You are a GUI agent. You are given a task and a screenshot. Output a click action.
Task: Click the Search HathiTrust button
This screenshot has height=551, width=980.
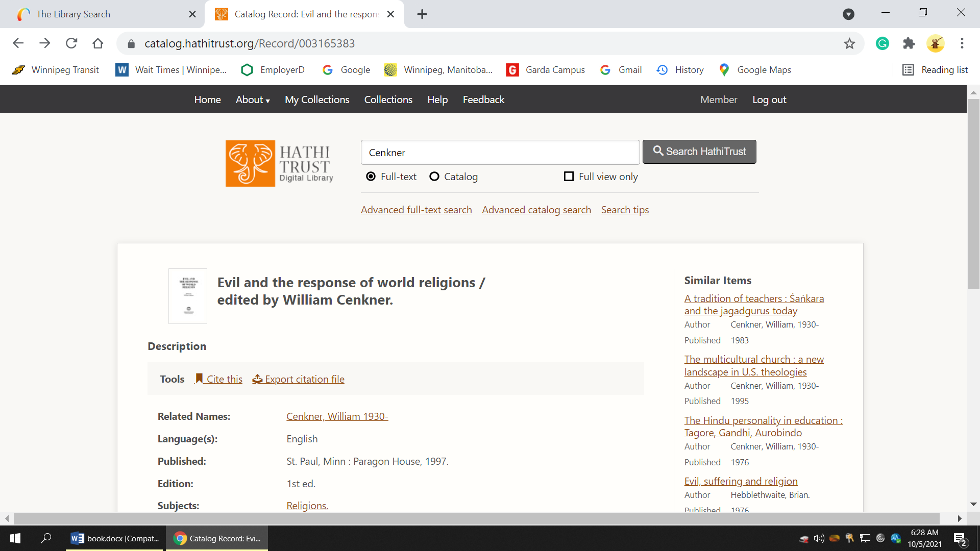tap(699, 152)
